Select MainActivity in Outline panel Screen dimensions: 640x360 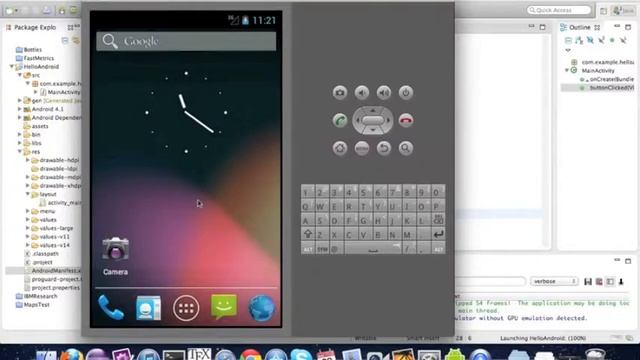598,71
